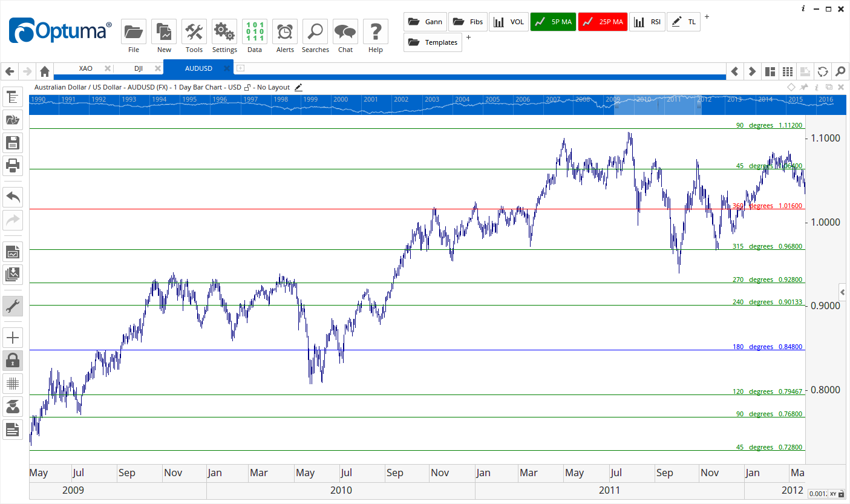
Task: Undo the last chart action
Action: point(13,197)
